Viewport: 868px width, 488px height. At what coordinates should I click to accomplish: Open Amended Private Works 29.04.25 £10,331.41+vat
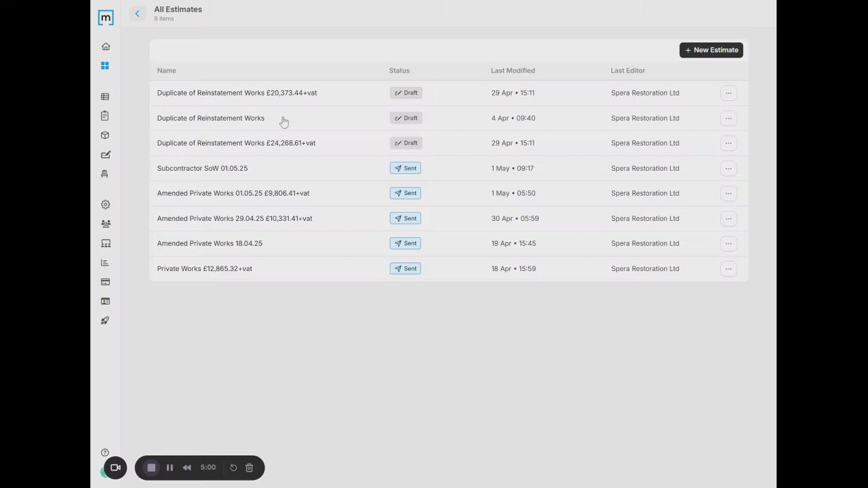(235, 218)
